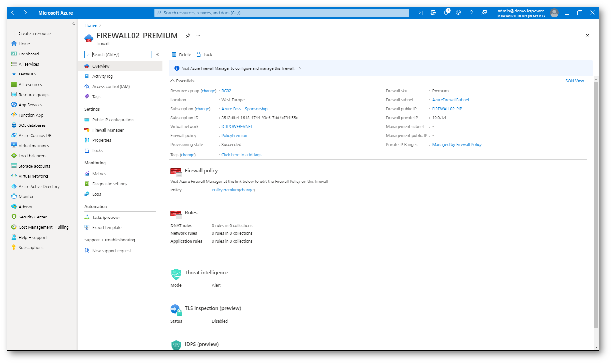Collapse the left portal navigation menu
The width and height of the screenshot is (612, 364).
point(74,24)
